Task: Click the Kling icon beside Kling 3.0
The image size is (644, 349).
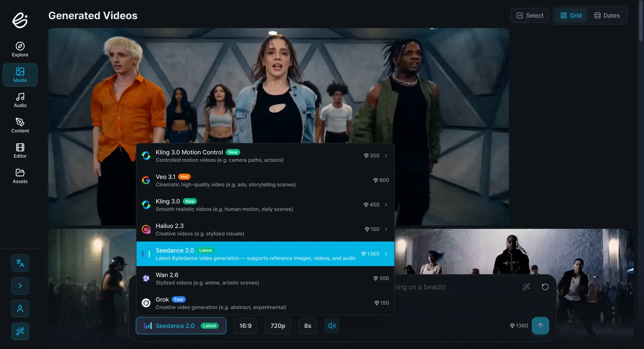Action: point(146,205)
